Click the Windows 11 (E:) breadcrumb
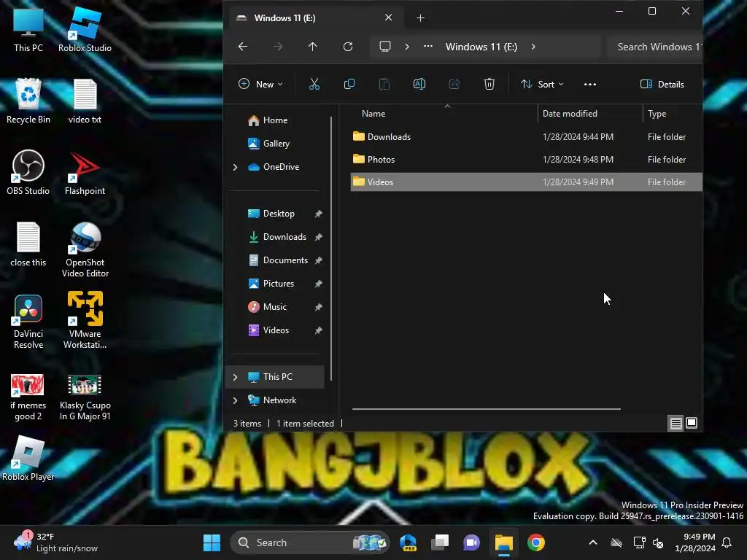 (481, 47)
